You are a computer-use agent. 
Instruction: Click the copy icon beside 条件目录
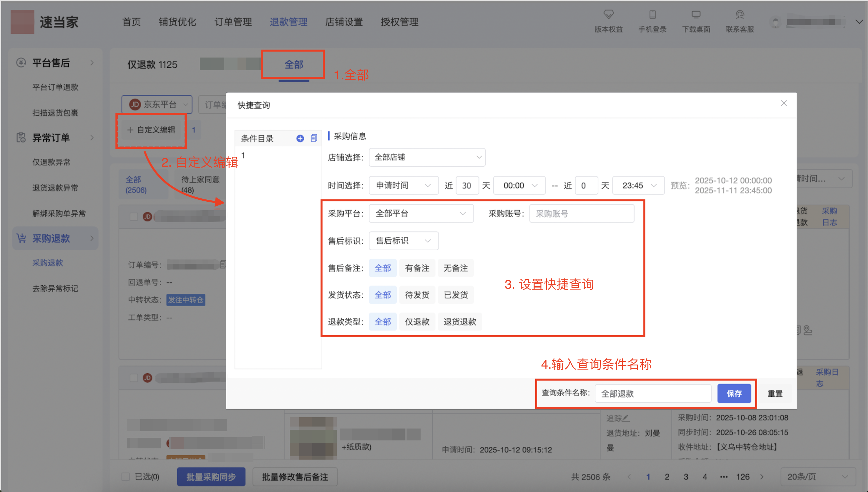coord(314,138)
